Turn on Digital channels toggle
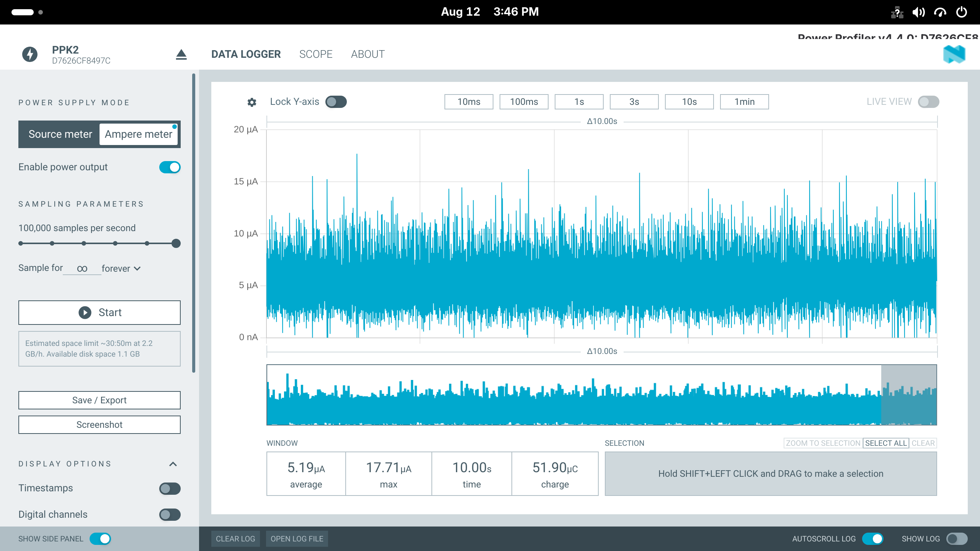The image size is (980, 551). pos(170,515)
